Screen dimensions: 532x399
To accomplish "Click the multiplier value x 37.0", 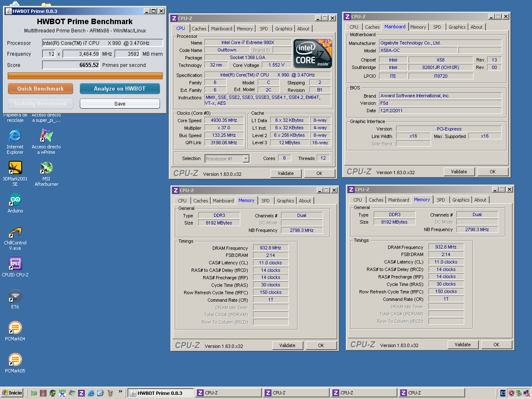I will (x=224, y=128).
